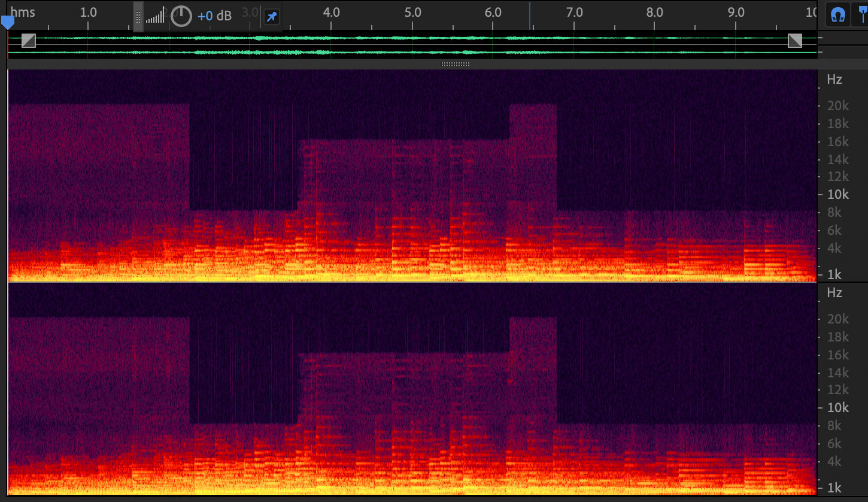This screenshot has height=502, width=868.
Task: Click the 10k mark on the top frequency scale
Action: click(837, 195)
